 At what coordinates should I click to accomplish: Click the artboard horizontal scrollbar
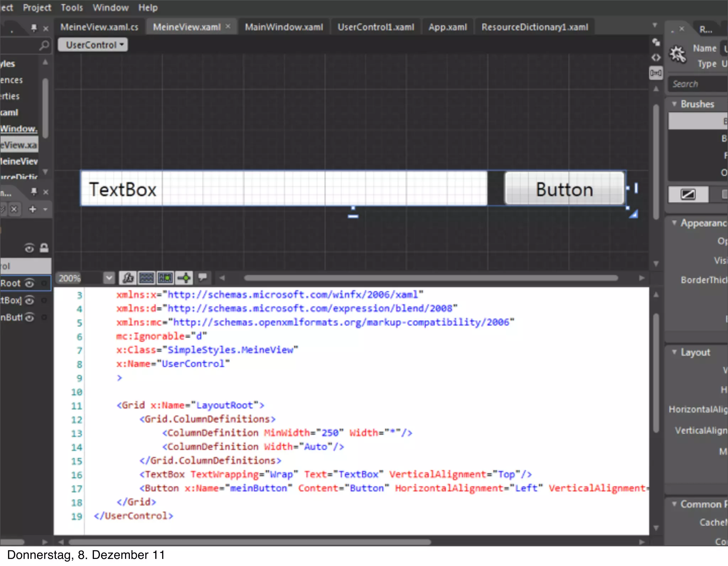[431, 278]
